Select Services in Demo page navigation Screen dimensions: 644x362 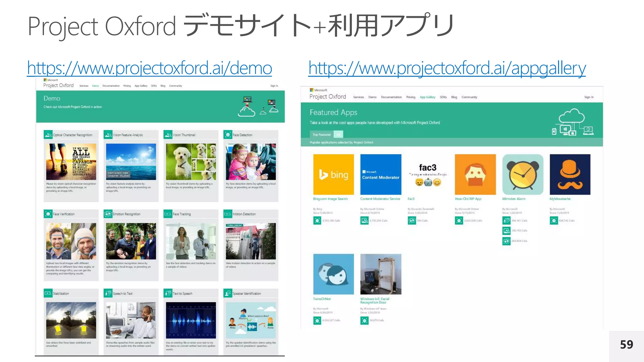(84, 86)
